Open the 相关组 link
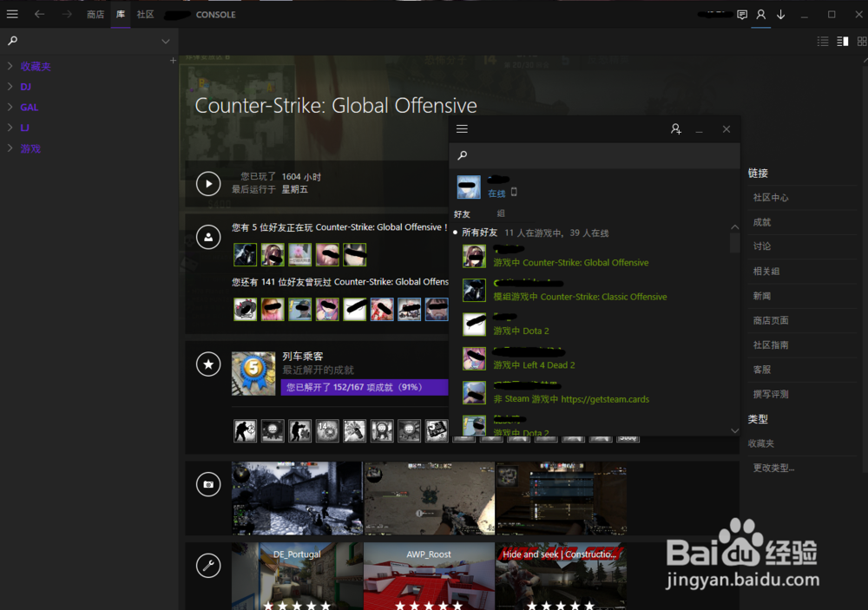The height and width of the screenshot is (610, 868). [766, 272]
